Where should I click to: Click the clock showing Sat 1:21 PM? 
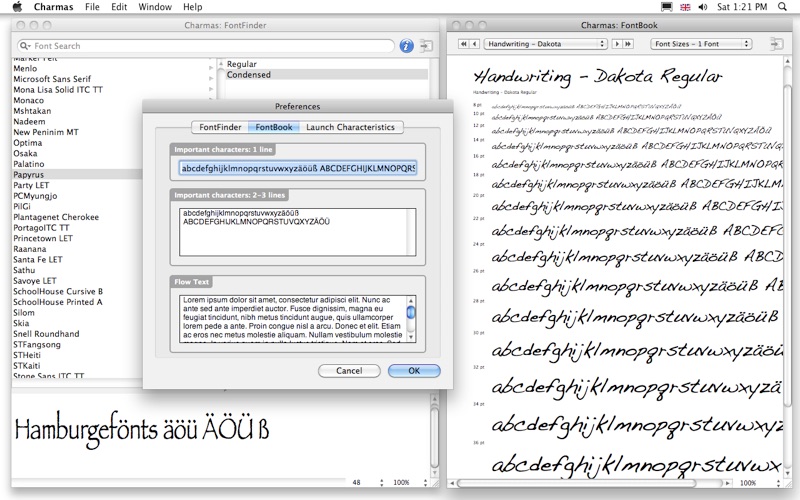click(742, 7)
